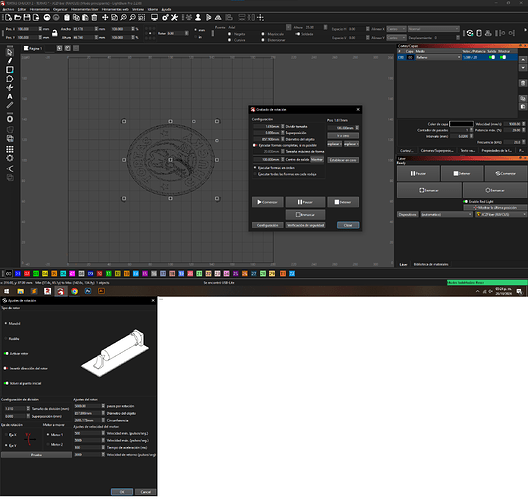Image resolution: width=528 pixels, height=499 pixels.
Task: Click the black layer color swatch
Action: click(x=461, y=124)
